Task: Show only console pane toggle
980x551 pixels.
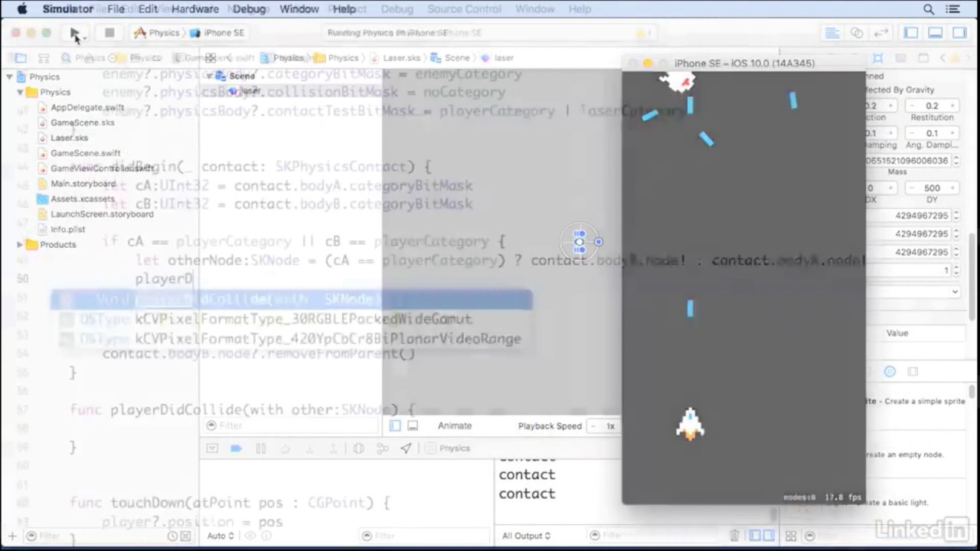Action: 767,536
